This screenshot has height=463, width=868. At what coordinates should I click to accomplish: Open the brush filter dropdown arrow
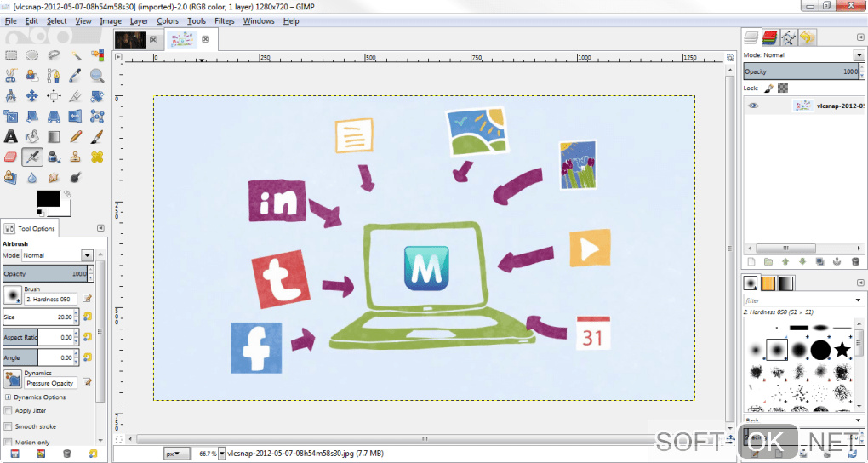pyautogui.click(x=858, y=300)
